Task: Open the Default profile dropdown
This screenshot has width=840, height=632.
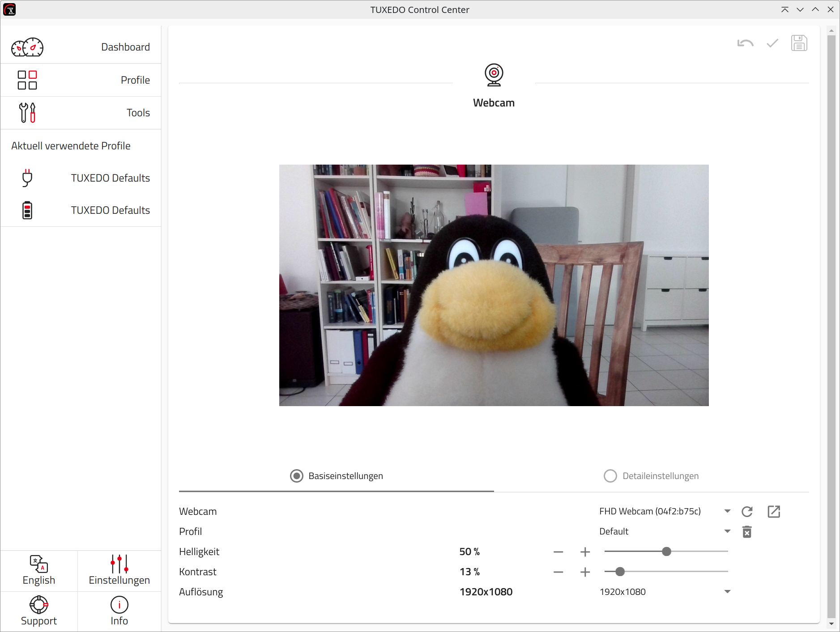Action: tap(665, 531)
